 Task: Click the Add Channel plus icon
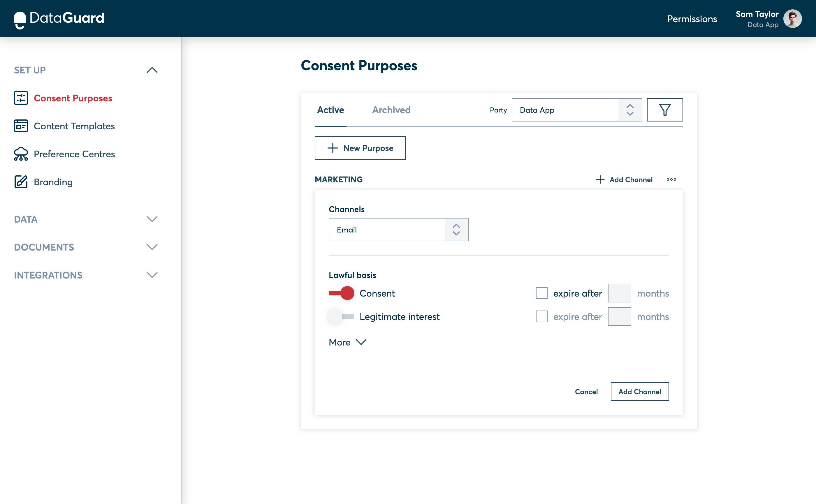click(x=600, y=179)
